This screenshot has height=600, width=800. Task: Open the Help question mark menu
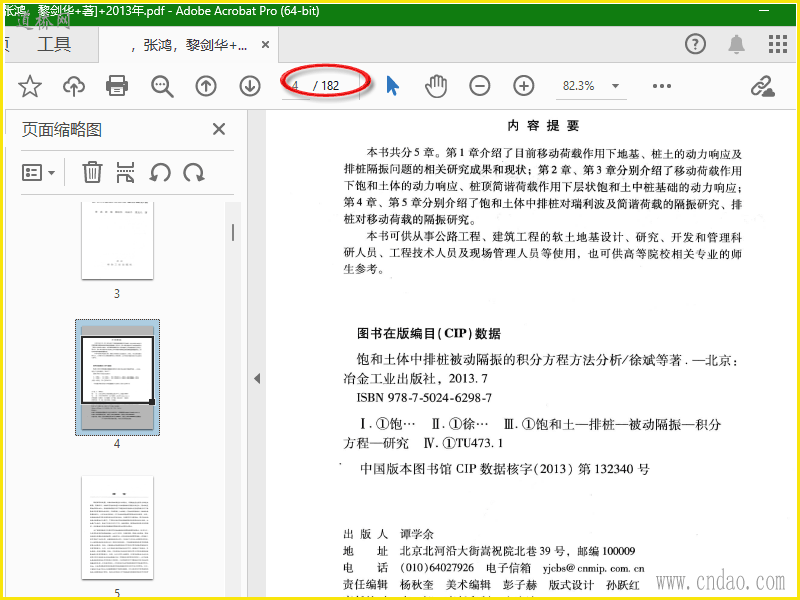pos(695,44)
